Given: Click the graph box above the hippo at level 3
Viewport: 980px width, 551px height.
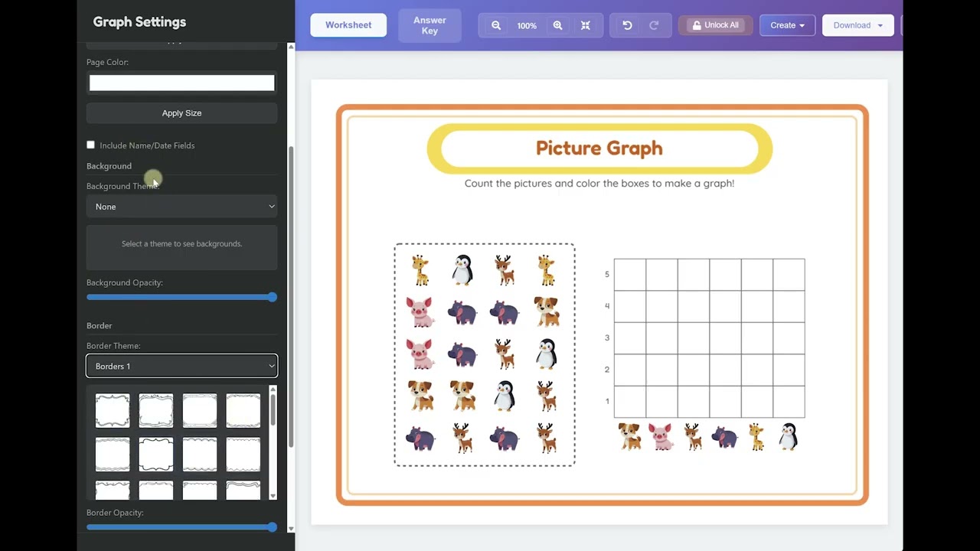Looking at the screenshot, I should pyautogui.click(x=725, y=338).
